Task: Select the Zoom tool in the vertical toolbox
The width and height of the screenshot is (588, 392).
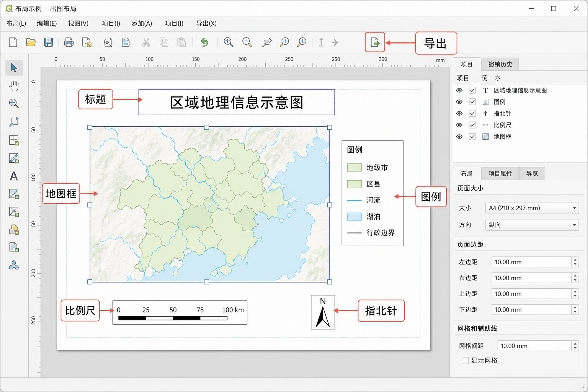Action: point(14,103)
